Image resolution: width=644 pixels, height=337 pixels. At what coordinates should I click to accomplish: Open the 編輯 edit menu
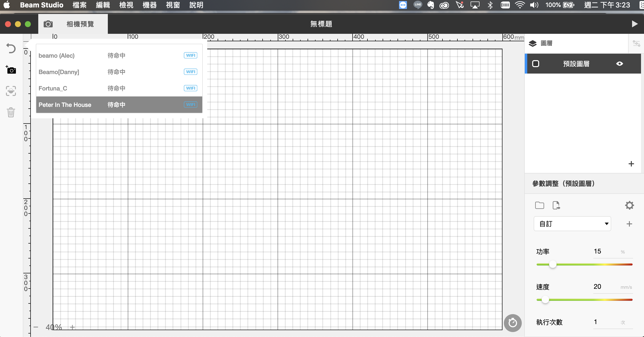[x=103, y=5]
